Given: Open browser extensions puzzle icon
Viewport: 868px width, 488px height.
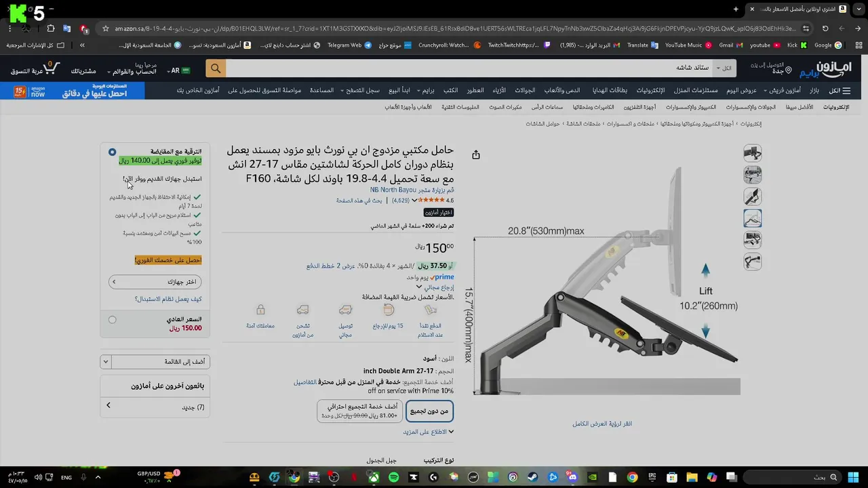Looking at the screenshot, I should tap(51, 28).
